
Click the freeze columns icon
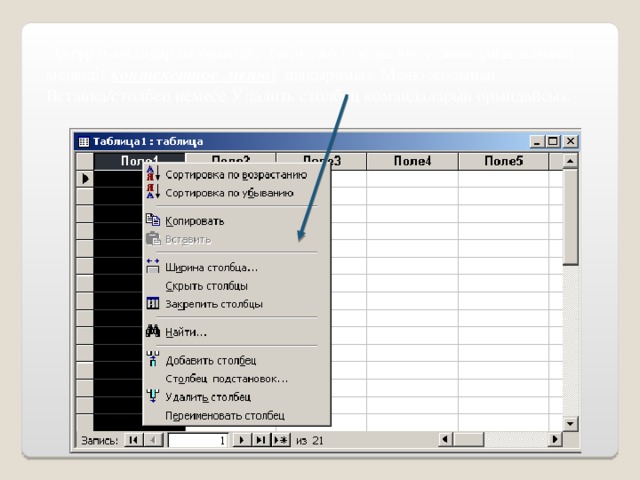153,304
